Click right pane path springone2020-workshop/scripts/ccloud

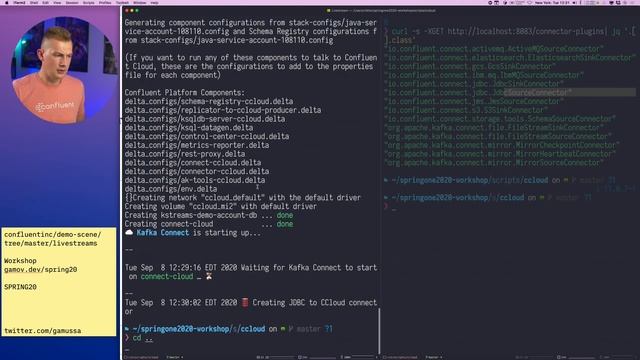point(469,180)
